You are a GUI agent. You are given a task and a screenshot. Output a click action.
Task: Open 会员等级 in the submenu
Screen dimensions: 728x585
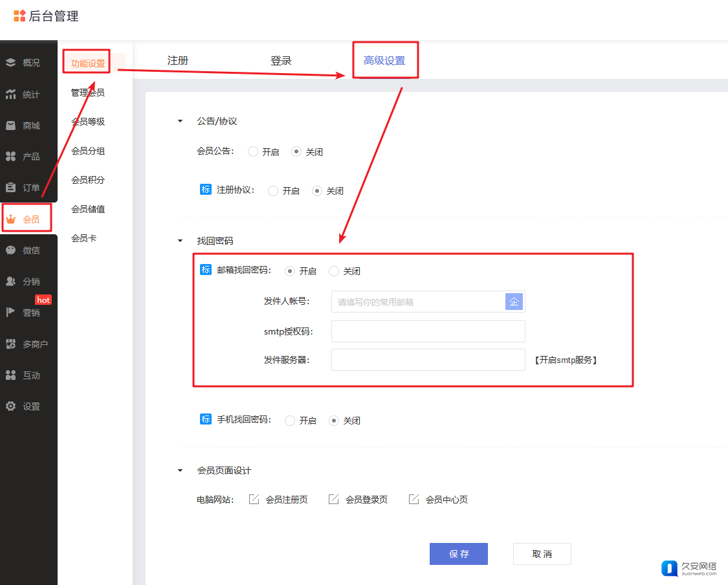[x=88, y=122]
